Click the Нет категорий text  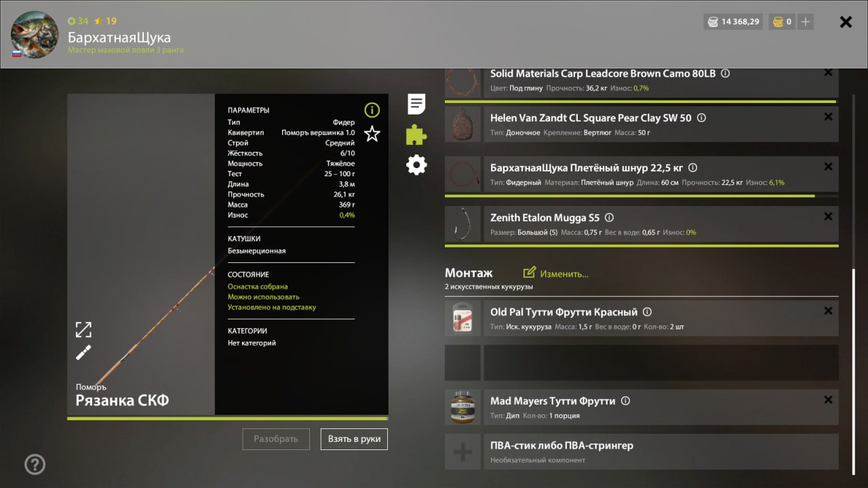point(252,343)
